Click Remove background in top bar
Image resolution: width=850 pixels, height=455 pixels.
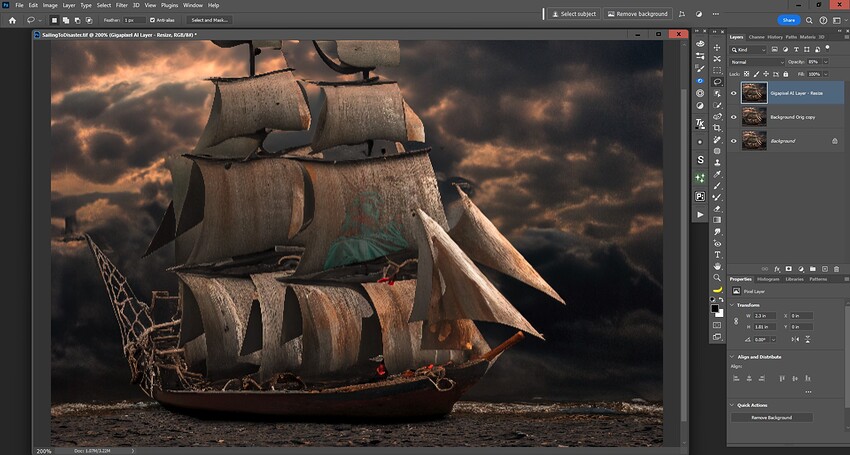pyautogui.click(x=638, y=14)
